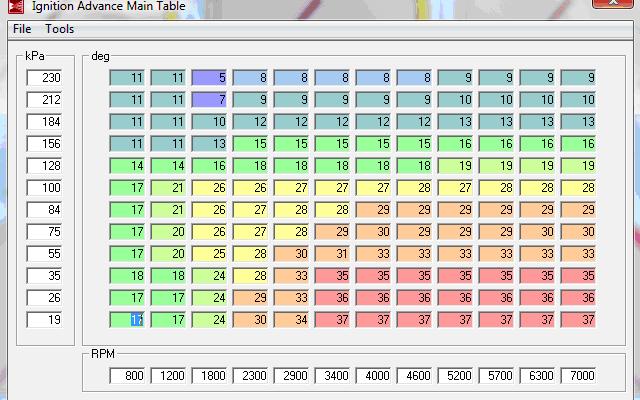Select the 212 kPa axis field
This screenshot has width=640, height=400.
click(x=44, y=100)
